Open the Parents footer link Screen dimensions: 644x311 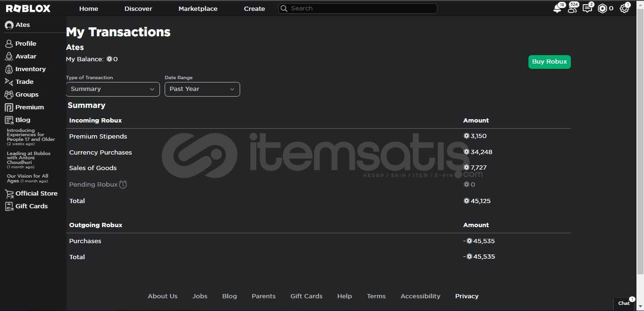point(264,296)
